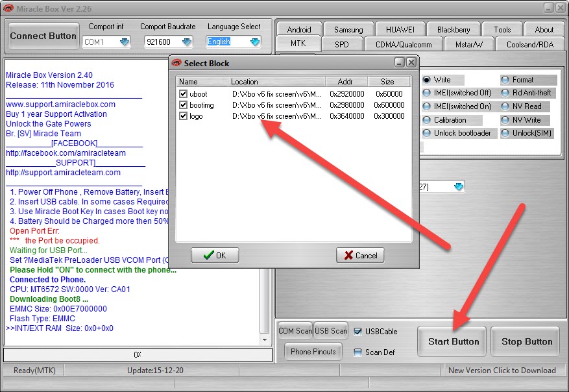Click the Miracle Box title bar logo icon

[x=8, y=8]
